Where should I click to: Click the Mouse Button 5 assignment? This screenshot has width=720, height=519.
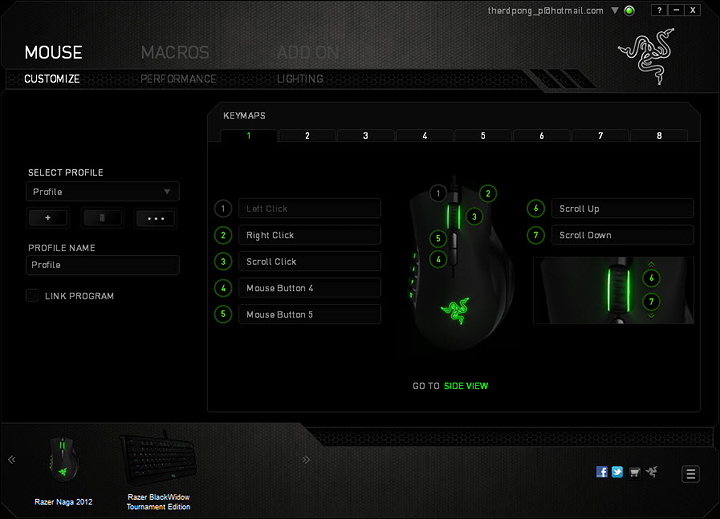click(x=309, y=314)
